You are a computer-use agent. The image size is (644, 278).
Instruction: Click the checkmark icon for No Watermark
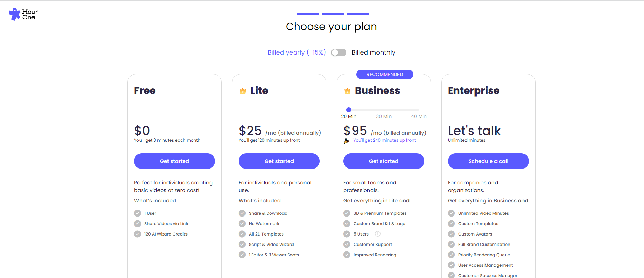coord(242,224)
